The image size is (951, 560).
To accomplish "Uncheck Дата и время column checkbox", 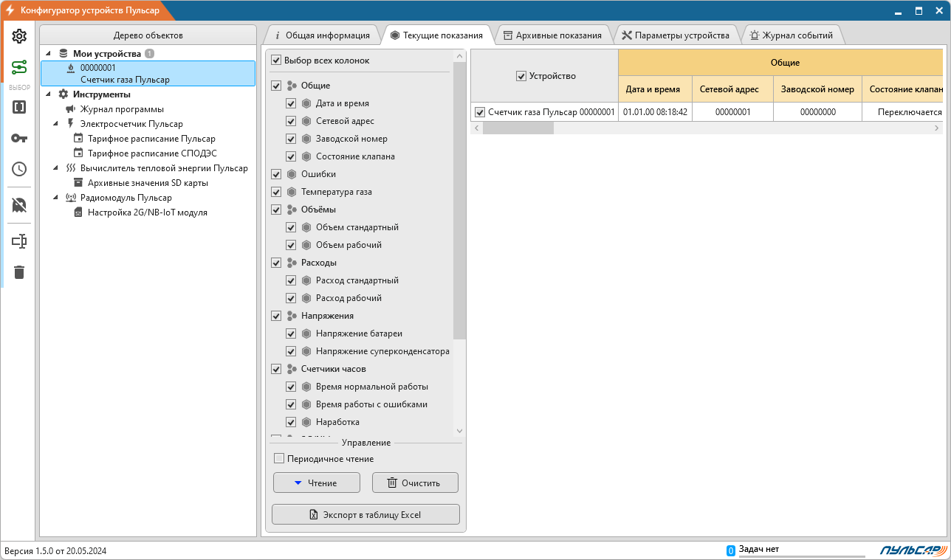I will click(291, 103).
